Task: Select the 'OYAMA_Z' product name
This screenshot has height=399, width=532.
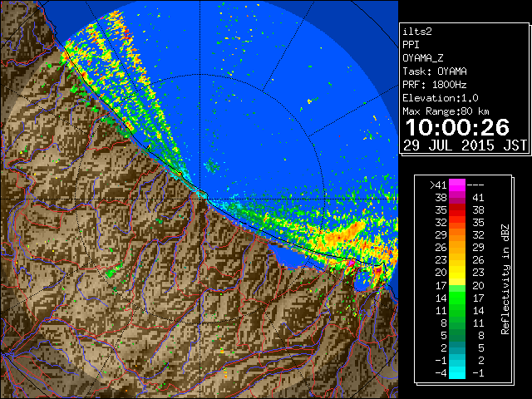Action: coord(423,58)
